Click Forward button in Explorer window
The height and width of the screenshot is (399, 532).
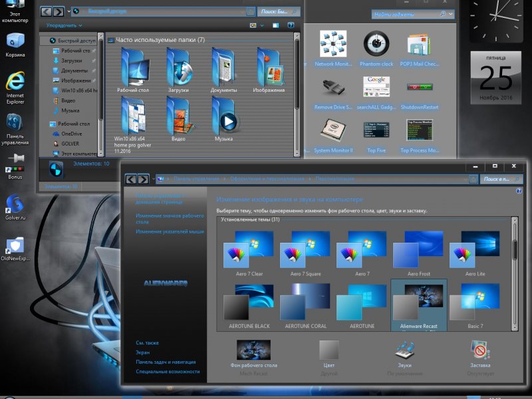(59, 12)
